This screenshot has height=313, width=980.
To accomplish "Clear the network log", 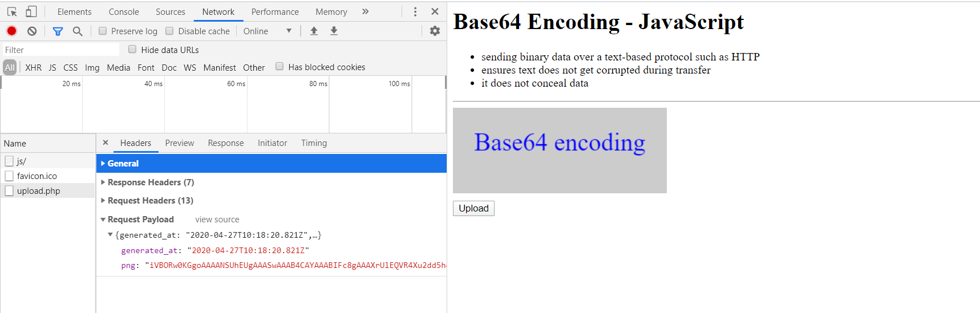I will click(x=32, y=31).
